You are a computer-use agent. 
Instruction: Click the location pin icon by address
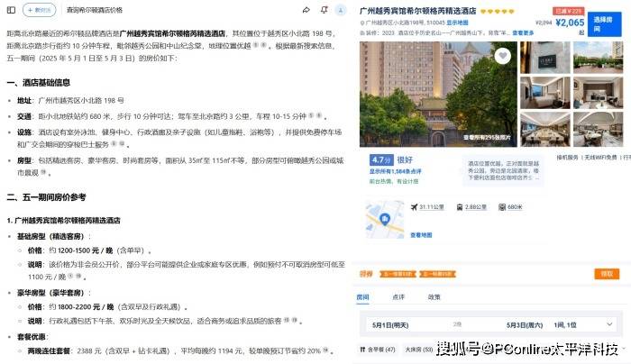[362, 23]
